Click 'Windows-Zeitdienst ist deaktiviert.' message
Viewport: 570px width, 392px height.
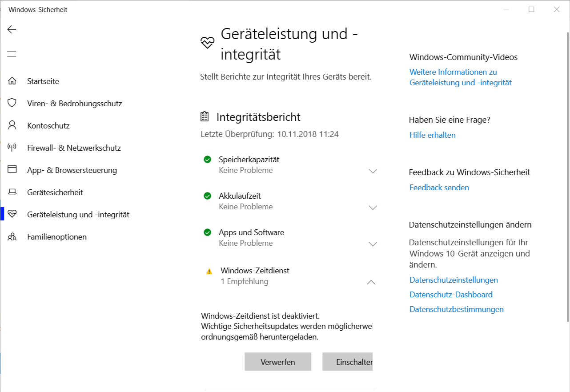click(260, 316)
